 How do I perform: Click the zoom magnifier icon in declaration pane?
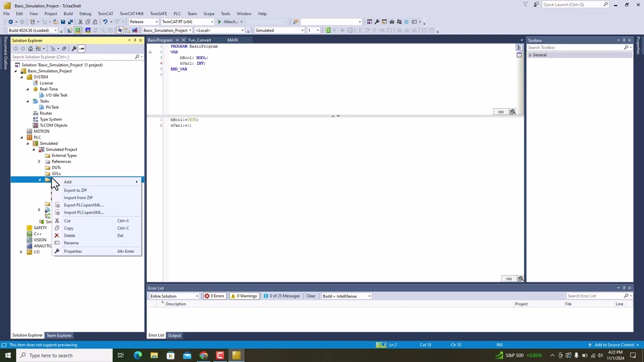point(513,112)
